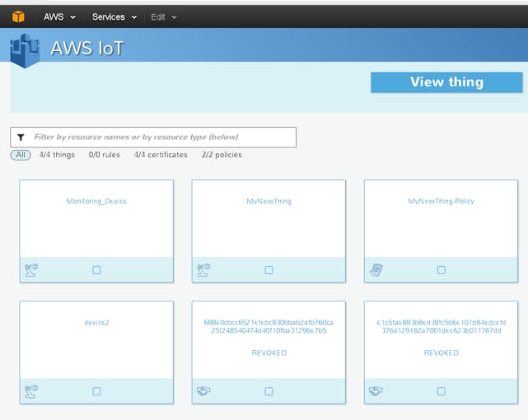The image size is (528, 420).
Task: Expand the Services dropdown
Action: [x=114, y=16]
